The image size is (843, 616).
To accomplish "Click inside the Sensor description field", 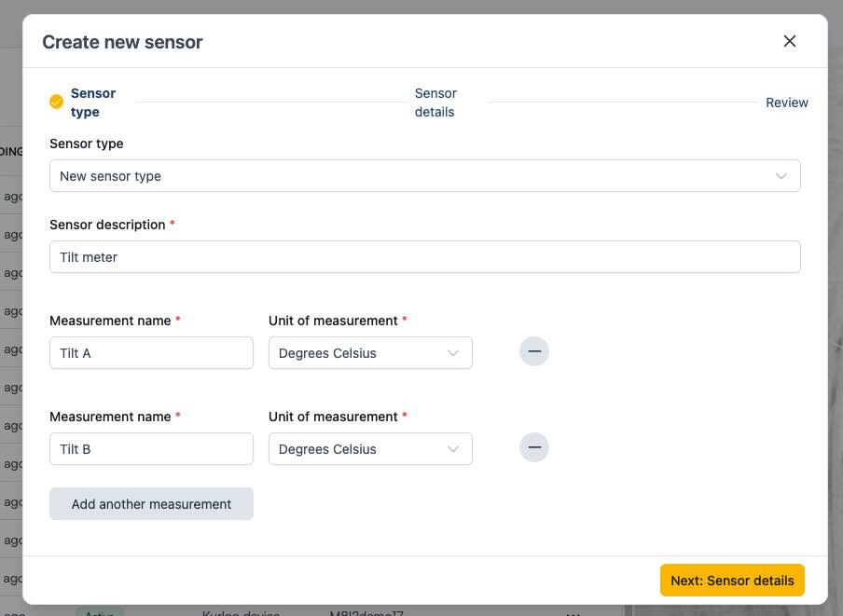I will click(x=425, y=256).
